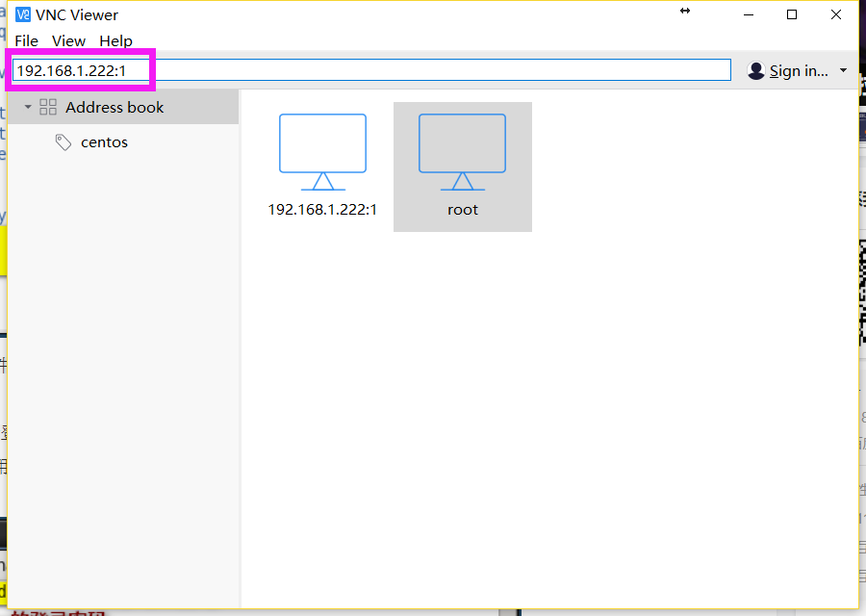Viewport: 866px width, 616px height.
Task: Open the File menu
Action: tap(26, 40)
